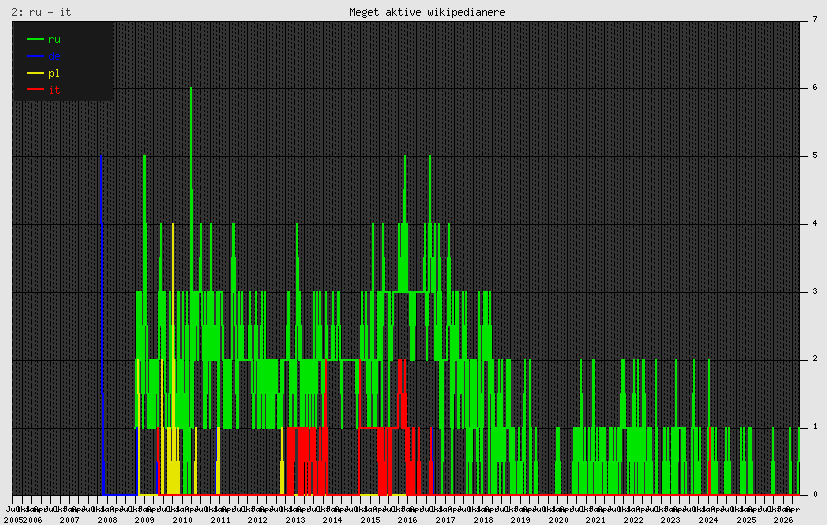This screenshot has width=827, height=525.
Task: Click the y-axis value 3
Action: pos(815,291)
